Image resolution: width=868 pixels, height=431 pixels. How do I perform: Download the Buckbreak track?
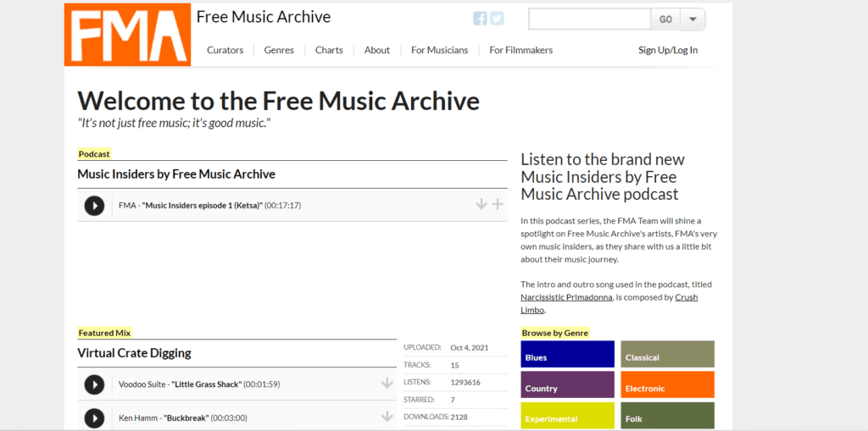387,417
